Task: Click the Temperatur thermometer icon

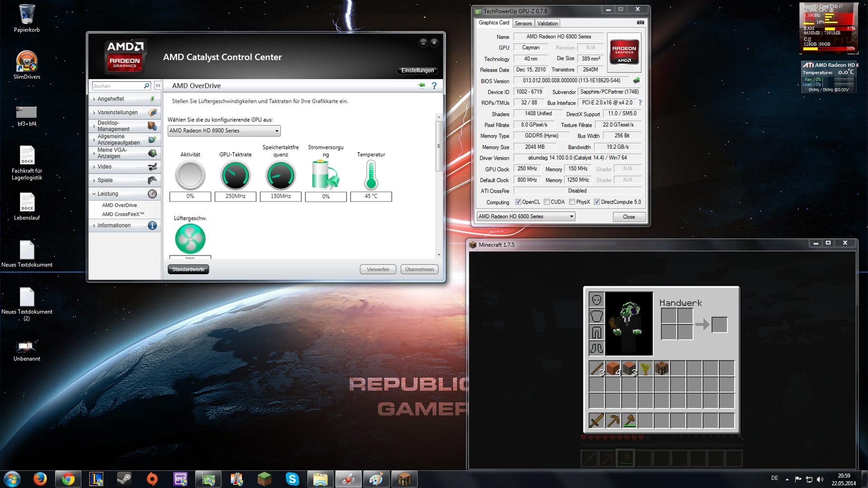Action: pyautogui.click(x=371, y=175)
